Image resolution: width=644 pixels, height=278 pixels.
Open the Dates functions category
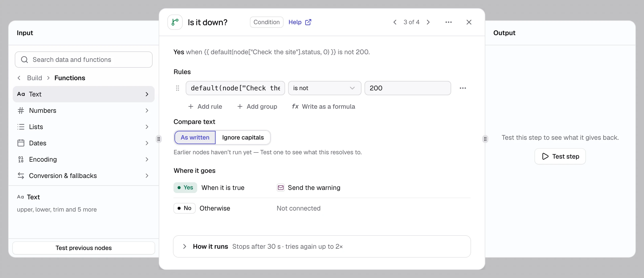84,143
